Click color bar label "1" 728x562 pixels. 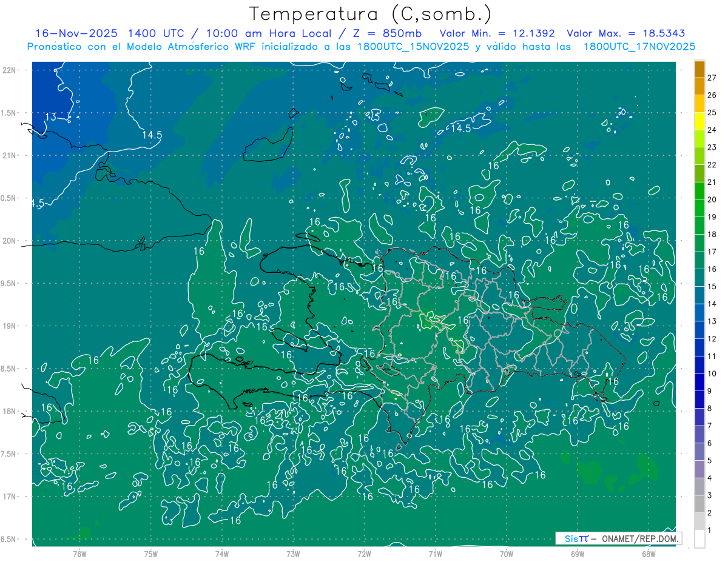coord(709,530)
